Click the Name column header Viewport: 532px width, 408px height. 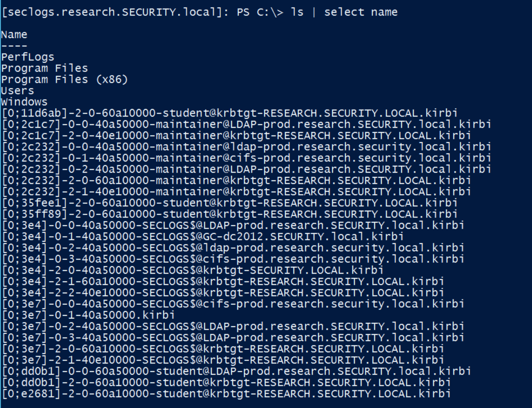(x=14, y=35)
